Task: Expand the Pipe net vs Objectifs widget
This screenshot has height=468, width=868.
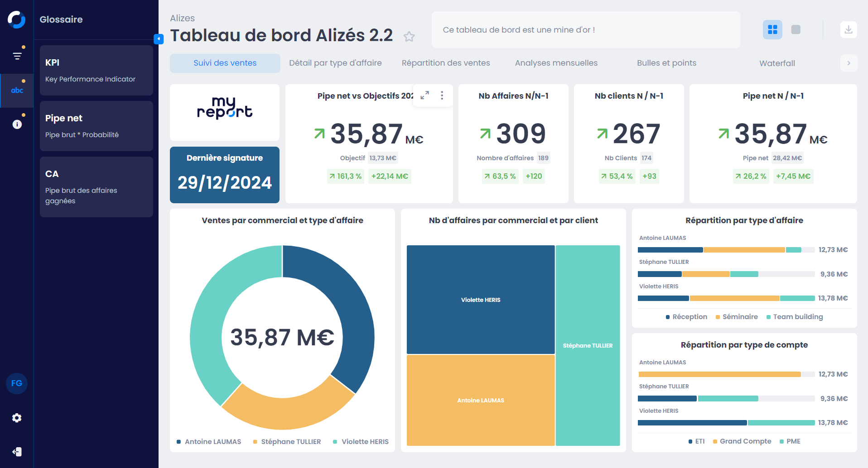Action: [424, 96]
